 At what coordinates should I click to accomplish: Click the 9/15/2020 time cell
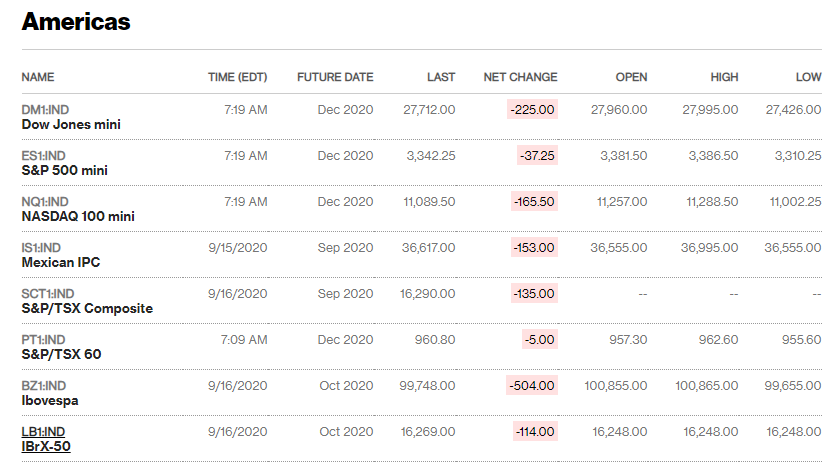point(238,248)
